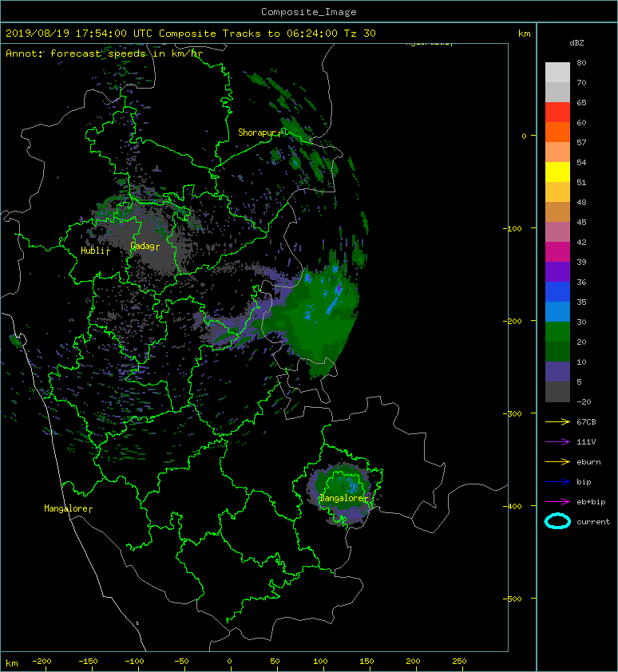The image size is (618, 672).
Task: Select the dark gray 5 to -20 dBZ swatch
Action: click(x=557, y=392)
